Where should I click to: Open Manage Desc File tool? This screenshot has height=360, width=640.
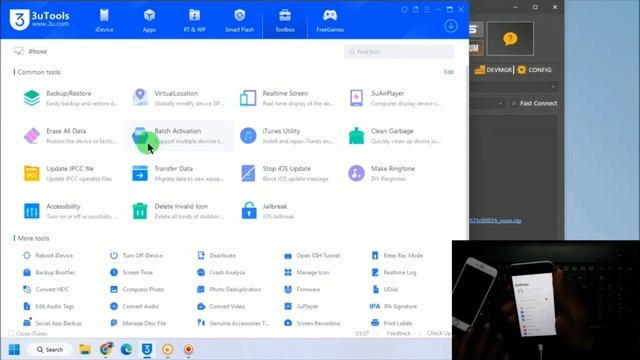pos(138,323)
